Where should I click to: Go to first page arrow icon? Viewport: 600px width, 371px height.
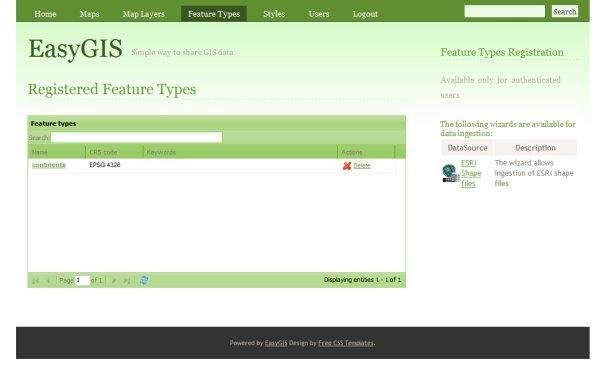[36, 281]
